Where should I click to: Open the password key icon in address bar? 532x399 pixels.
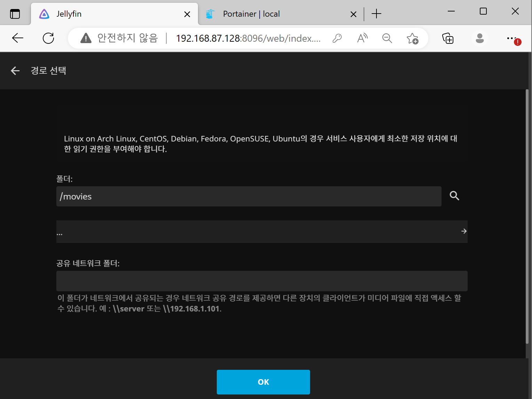[337, 38]
